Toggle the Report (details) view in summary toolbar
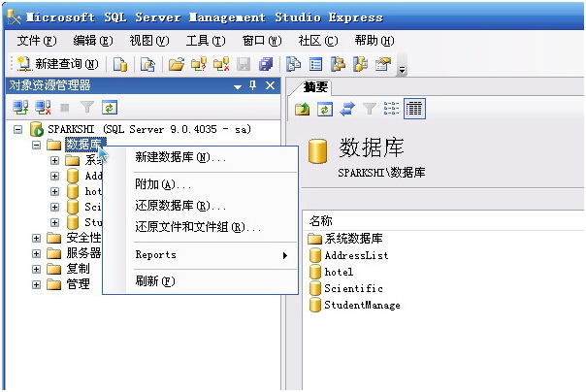 (x=414, y=109)
